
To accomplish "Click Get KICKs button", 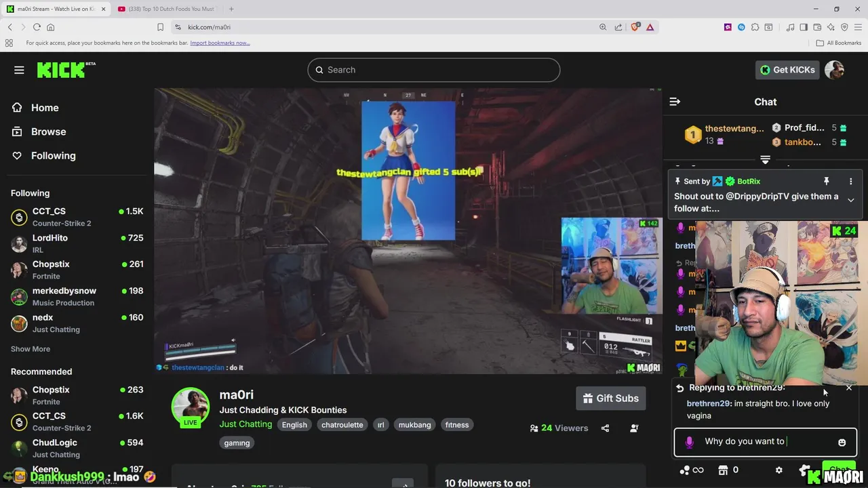I will [x=787, y=70].
